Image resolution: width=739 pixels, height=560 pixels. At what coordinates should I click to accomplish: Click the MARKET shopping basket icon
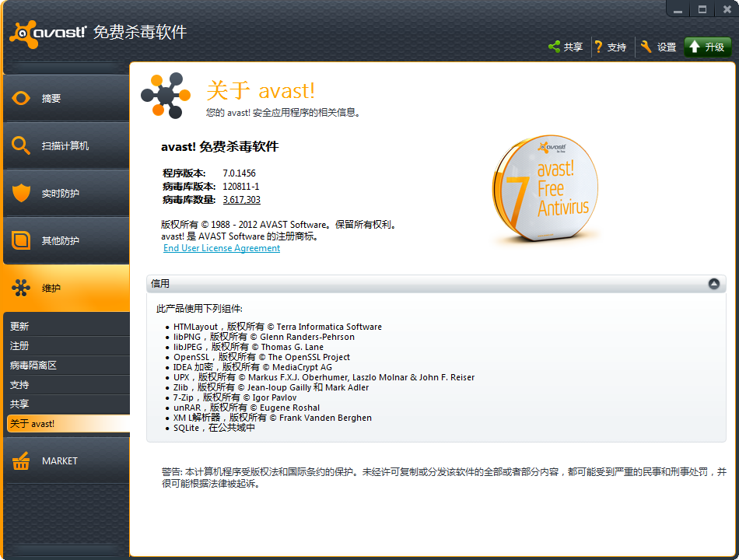tap(21, 460)
